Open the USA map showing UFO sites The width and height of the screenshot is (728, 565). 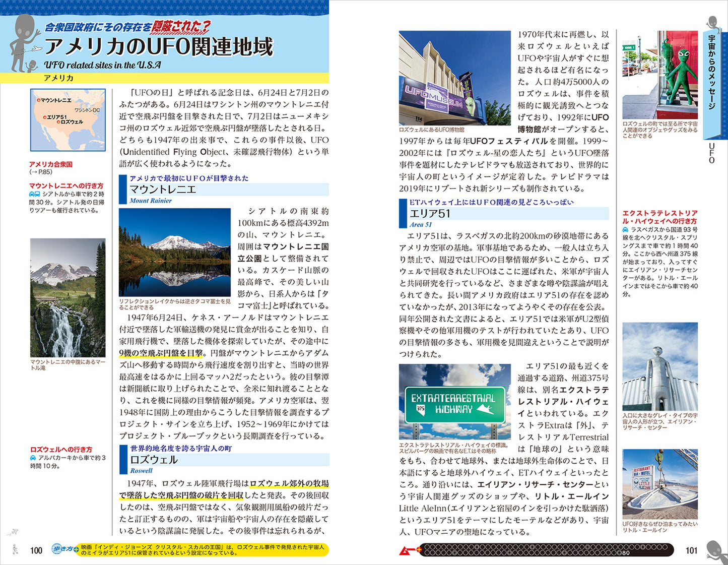[68, 120]
